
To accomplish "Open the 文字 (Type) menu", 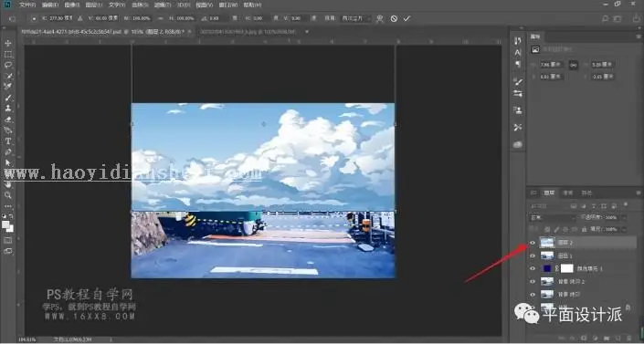I will (117, 5).
